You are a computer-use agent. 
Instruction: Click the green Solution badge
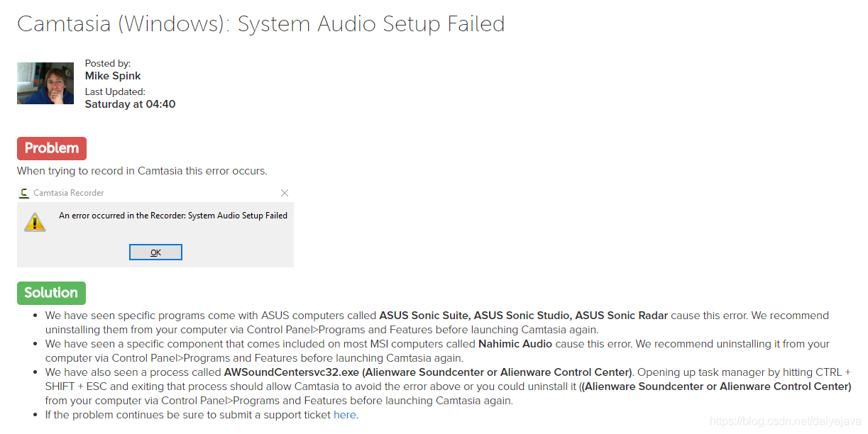click(51, 293)
